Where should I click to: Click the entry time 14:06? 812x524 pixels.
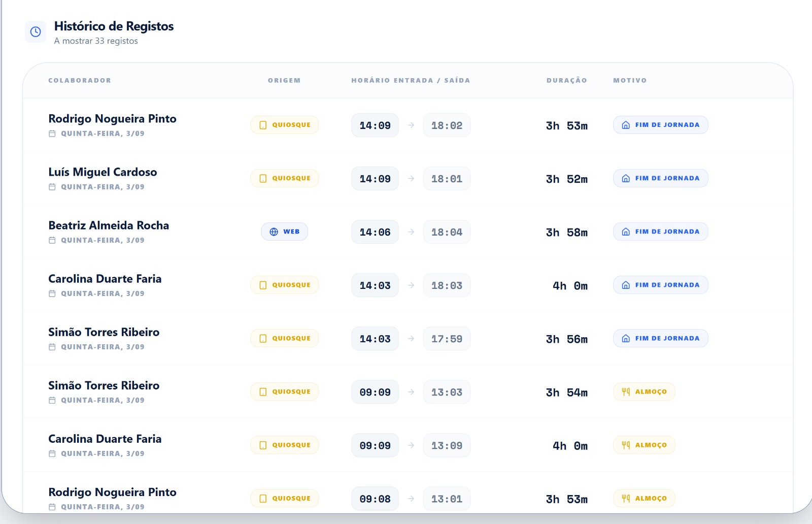(375, 232)
